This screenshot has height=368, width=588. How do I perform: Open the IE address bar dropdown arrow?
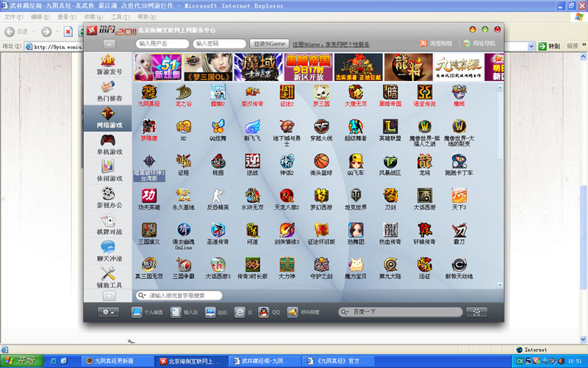point(531,46)
